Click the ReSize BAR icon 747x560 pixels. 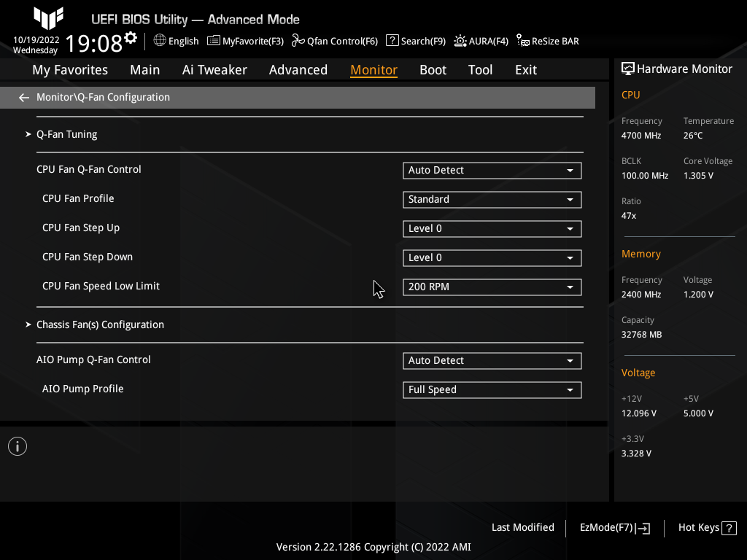pyautogui.click(x=522, y=41)
